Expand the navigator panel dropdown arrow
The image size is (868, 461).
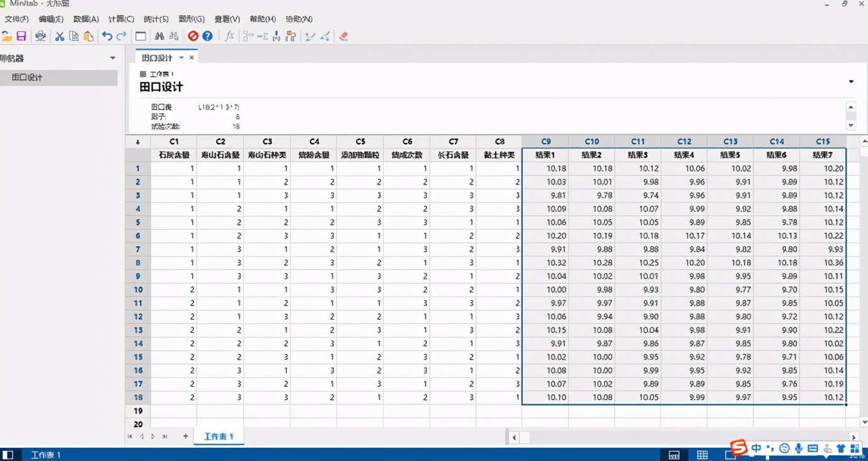(113, 58)
